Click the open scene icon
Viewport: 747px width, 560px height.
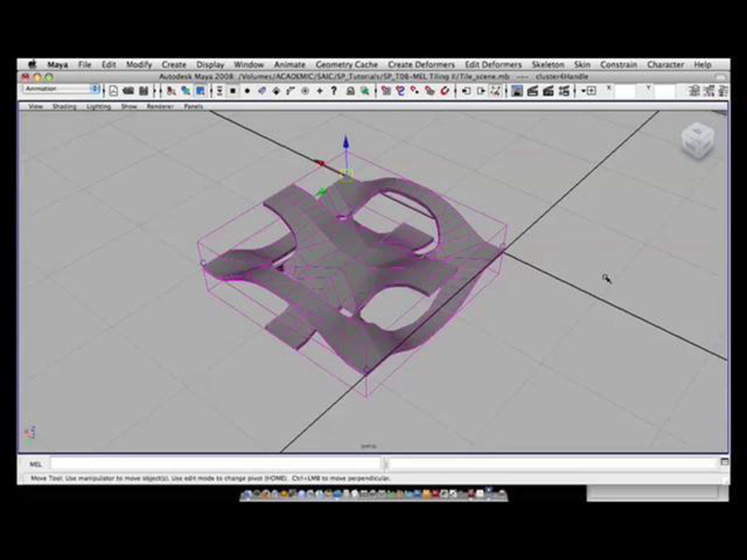point(128,91)
